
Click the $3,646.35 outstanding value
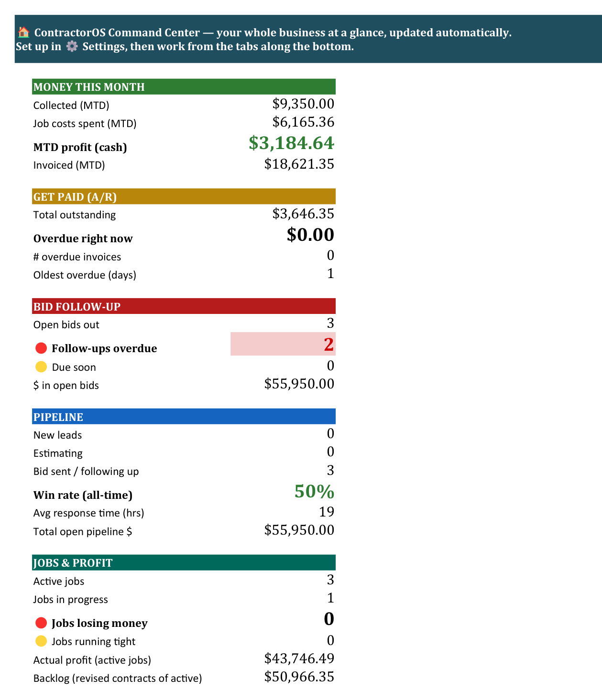[x=303, y=214]
